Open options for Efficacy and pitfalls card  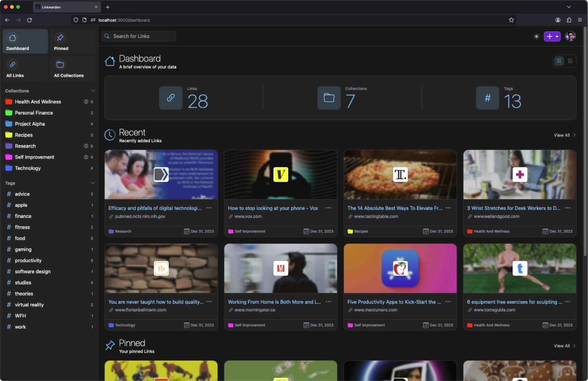pos(209,208)
